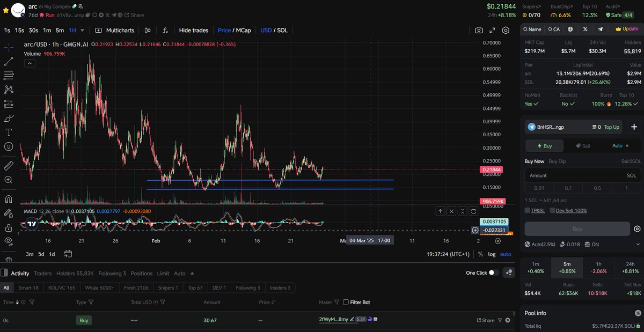Click Hide trades
Viewport: 644px width, 332px height.
point(193,30)
